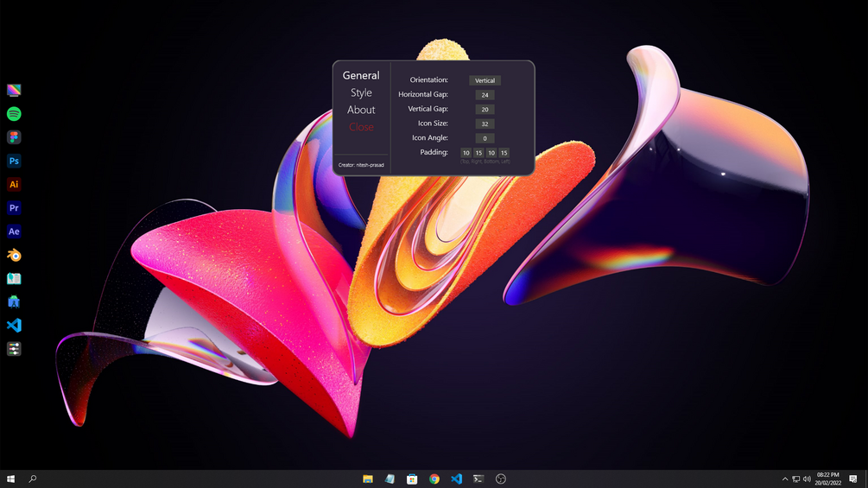Open Google Chrome in the taskbar
Screen dimensions: 868x488
tap(434, 479)
